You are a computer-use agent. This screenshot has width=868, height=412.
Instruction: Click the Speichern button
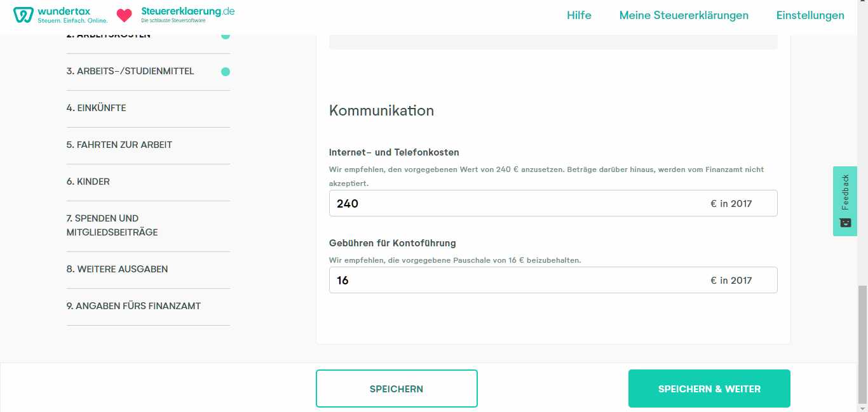(397, 388)
